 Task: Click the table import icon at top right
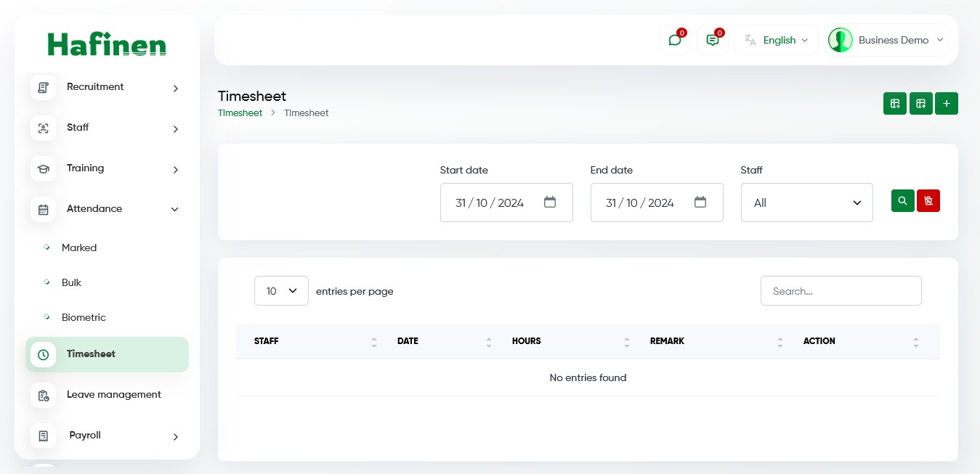(x=920, y=103)
